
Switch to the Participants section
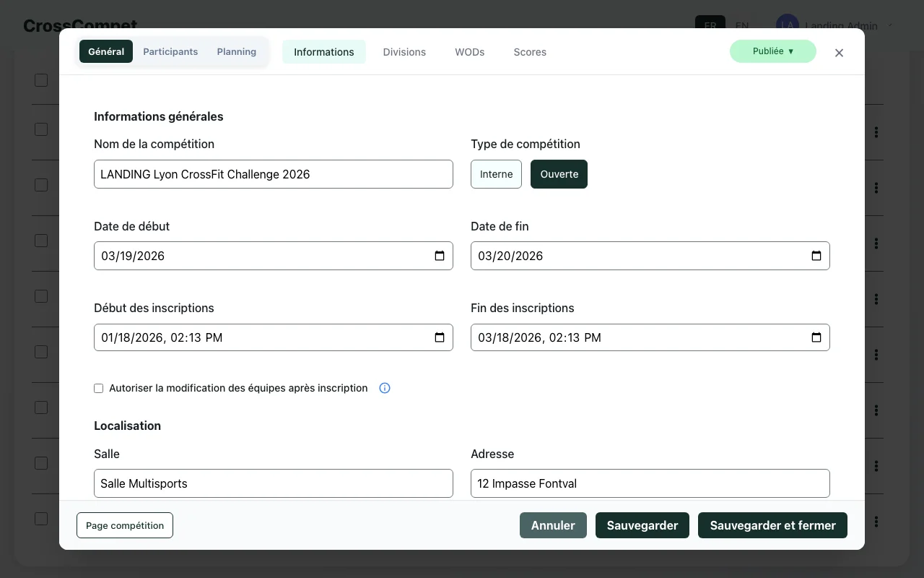[170, 51]
